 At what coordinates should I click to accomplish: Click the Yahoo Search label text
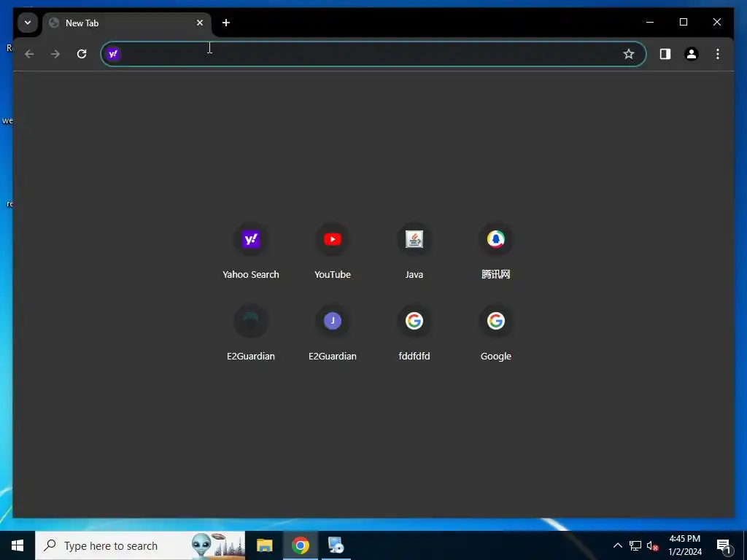click(251, 275)
